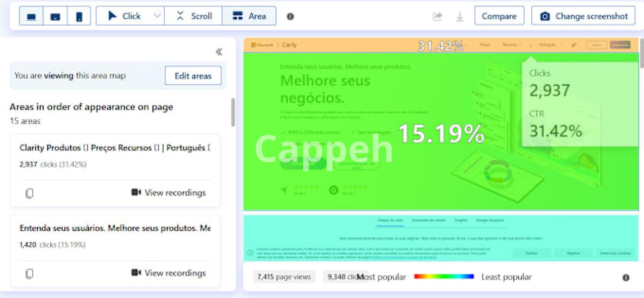
Task: Switch to Scroll heatmap tab
Action: (x=194, y=16)
